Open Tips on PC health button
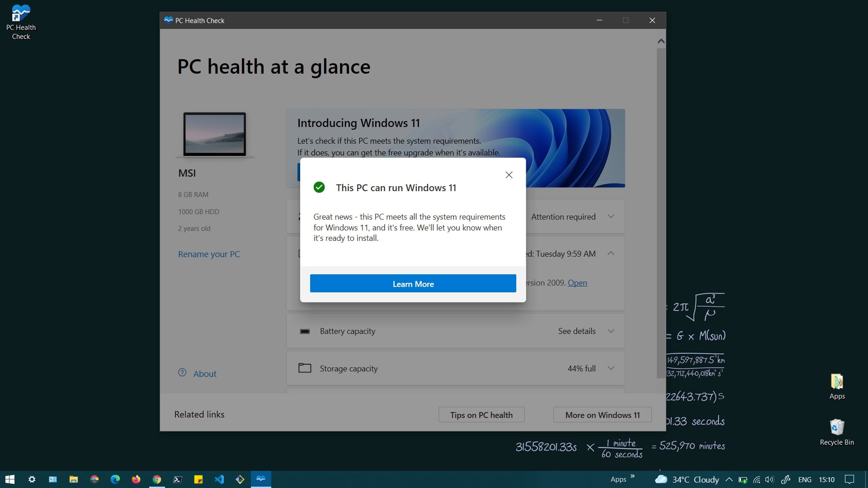Screen dimensions: 868x488 pos(481,415)
